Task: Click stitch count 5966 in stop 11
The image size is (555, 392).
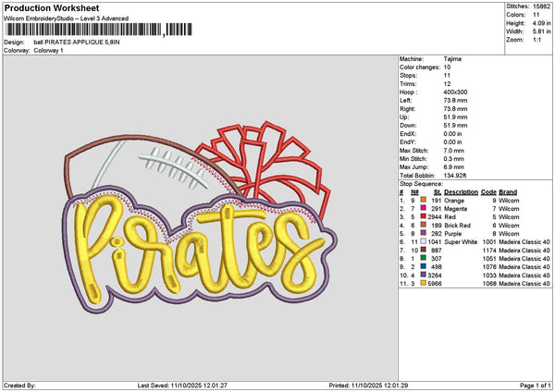Action: tap(435, 284)
